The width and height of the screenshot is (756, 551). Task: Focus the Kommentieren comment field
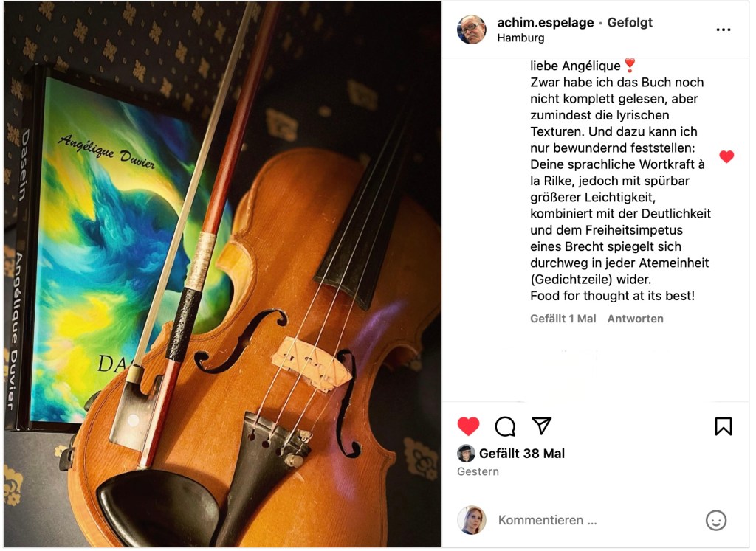(x=598, y=521)
